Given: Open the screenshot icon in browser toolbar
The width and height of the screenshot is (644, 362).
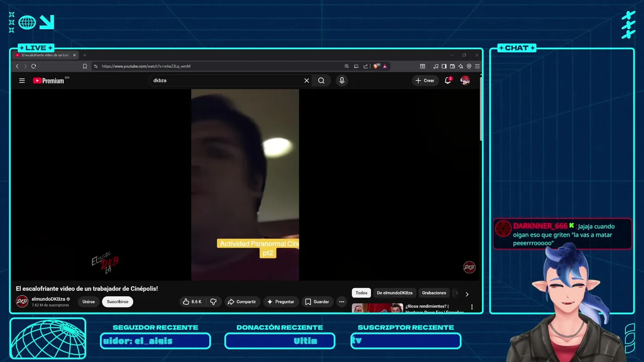Looking at the screenshot, I should point(422,66).
